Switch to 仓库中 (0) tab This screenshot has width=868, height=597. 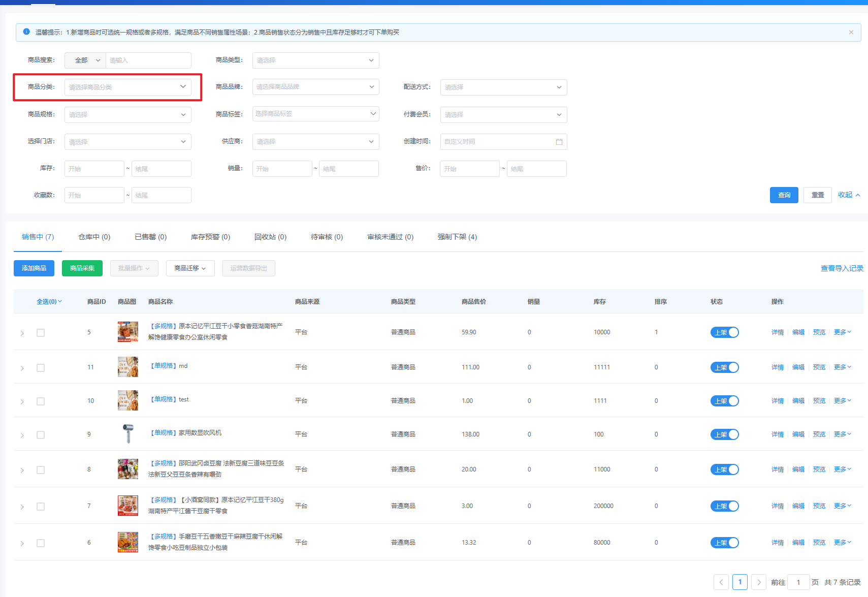point(94,237)
